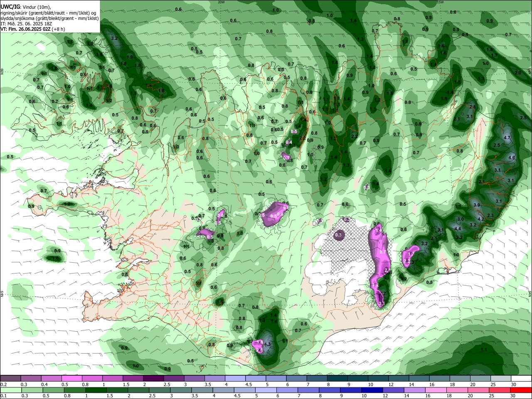
Task: Click the lightest green rain swatch labeled 0.1
Action: [11, 390]
